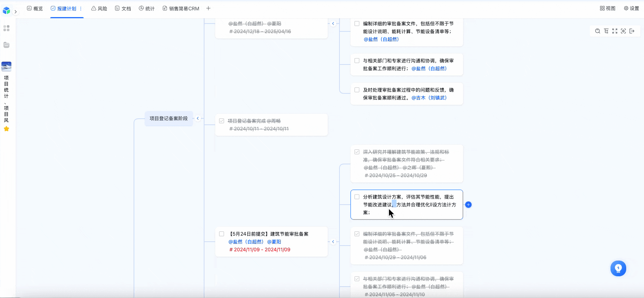Click the struck date # 2024/10/29 - 2024/11/06
The width and height of the screenshot is (644, 298).
point(395,257)
